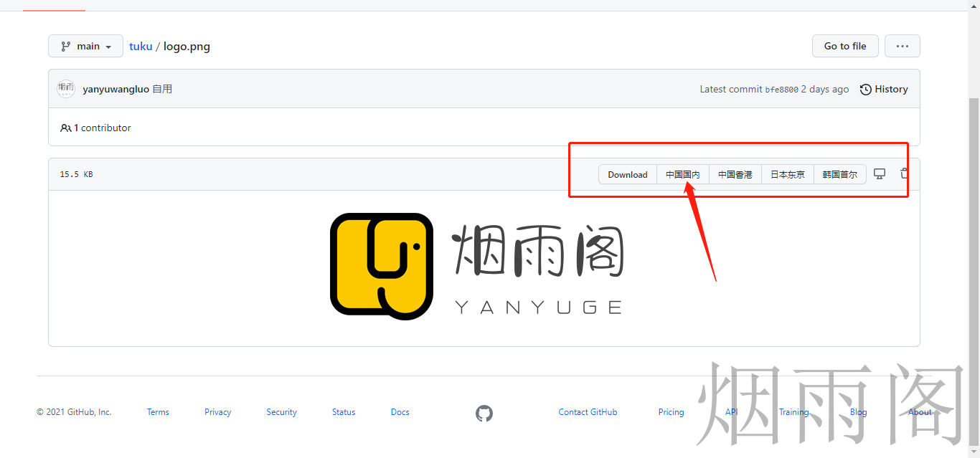Open yanyuwangluo user profile link
This screenshot has height=458, width=980.
[116, 89]
